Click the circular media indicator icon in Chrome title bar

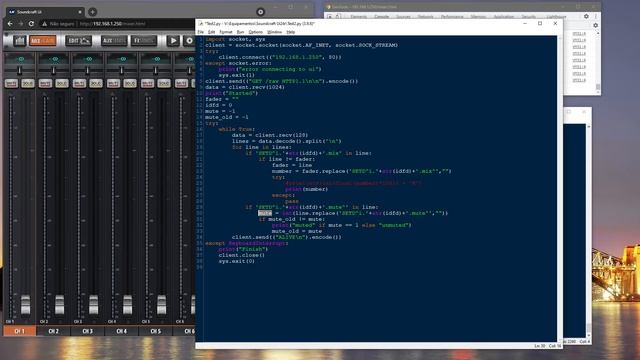260,12
